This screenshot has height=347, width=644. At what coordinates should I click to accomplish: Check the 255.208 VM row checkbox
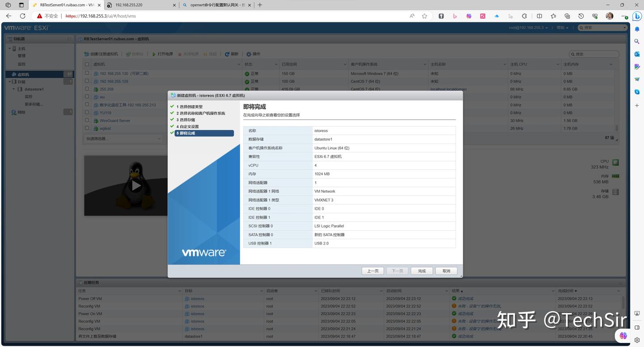point(87,89)
